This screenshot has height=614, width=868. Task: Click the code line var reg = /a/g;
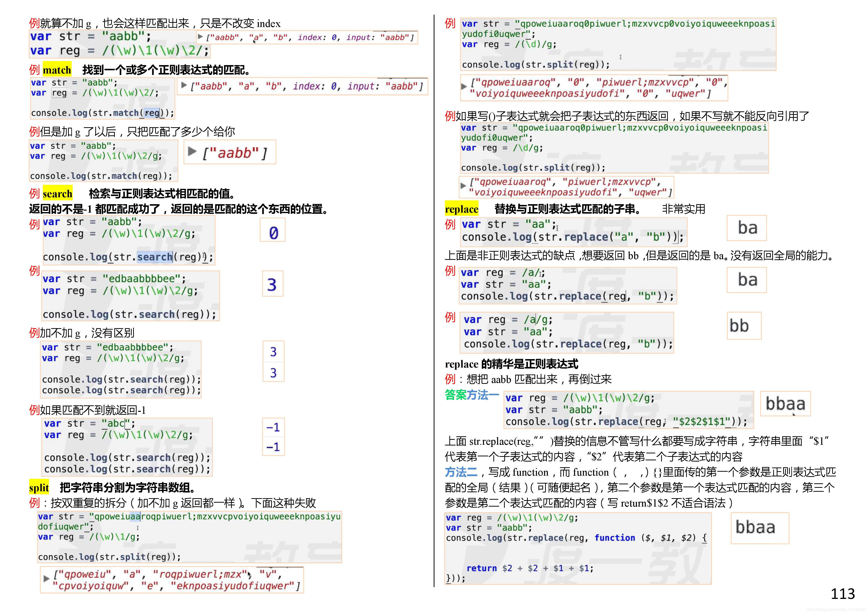(508, 320)
